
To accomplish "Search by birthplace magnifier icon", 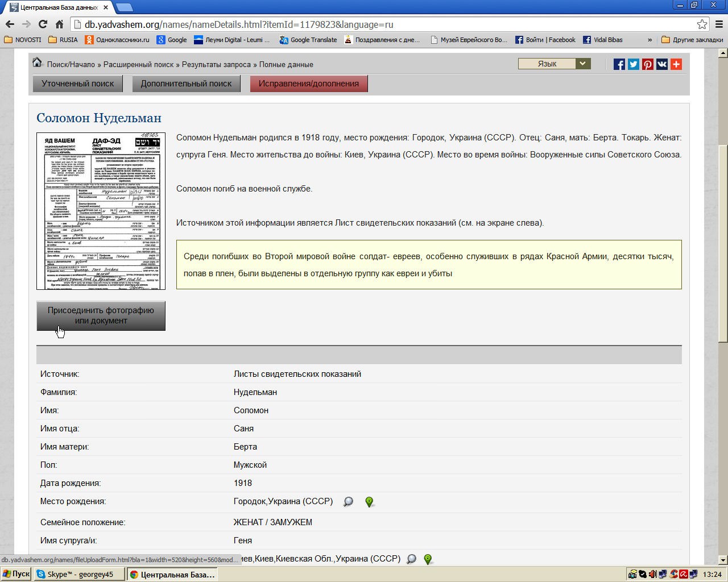I will pyautogui.click(x=348, y=502).
